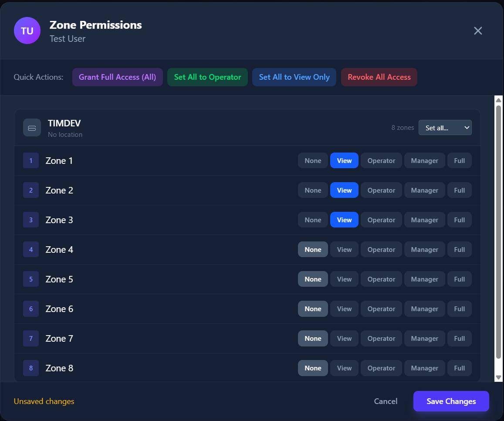The height and width of the screenshot is (421, 504).
Task: Apply Set All to Operator quick action
Action: tap(207, 77)
